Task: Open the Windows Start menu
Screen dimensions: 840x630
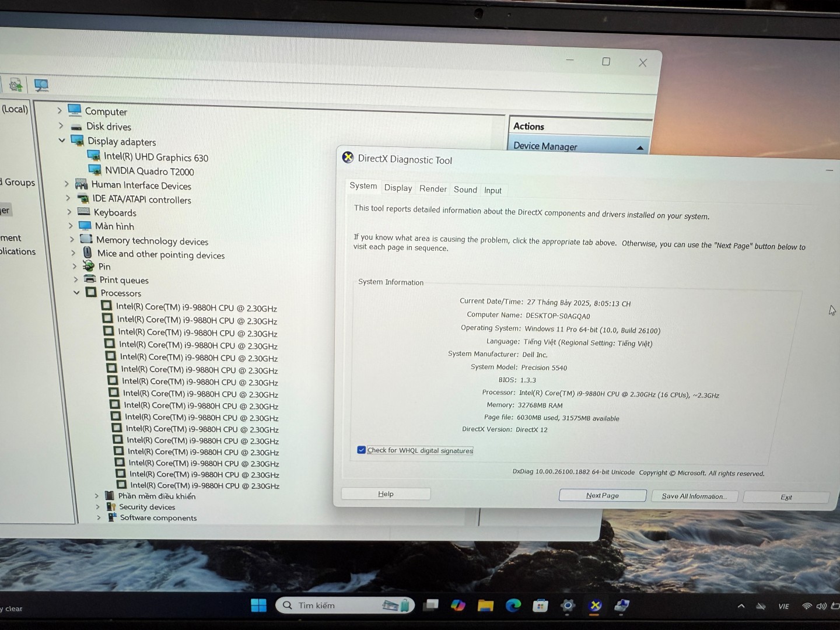Action: (258, 605)
